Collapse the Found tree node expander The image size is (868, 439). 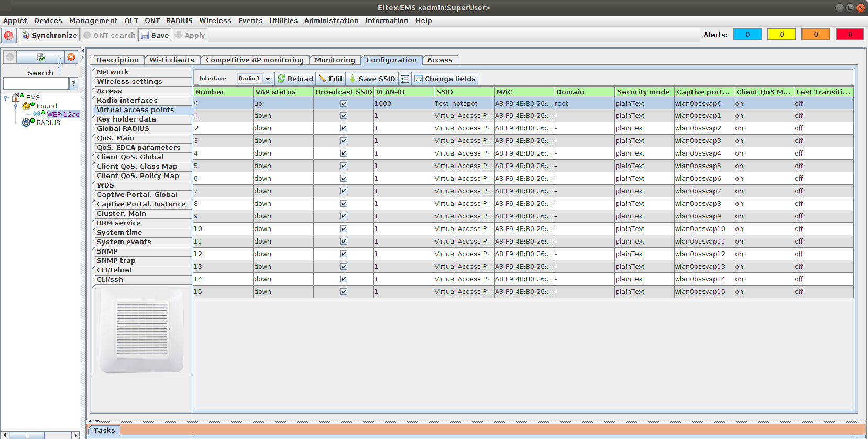tap(16, 106)
